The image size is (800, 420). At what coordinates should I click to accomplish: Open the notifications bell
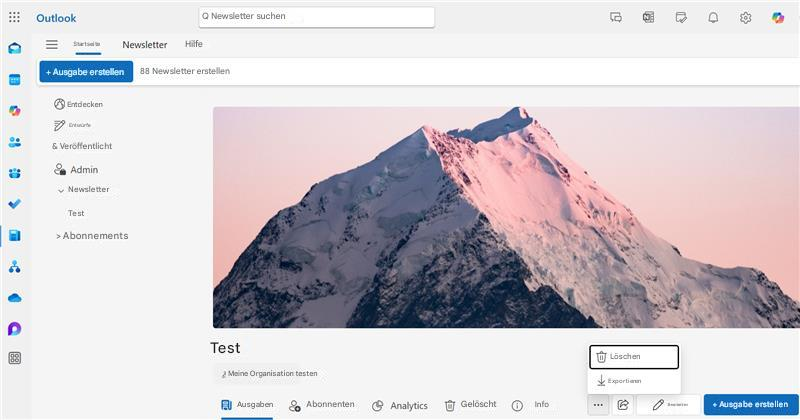tap(713, 18)
